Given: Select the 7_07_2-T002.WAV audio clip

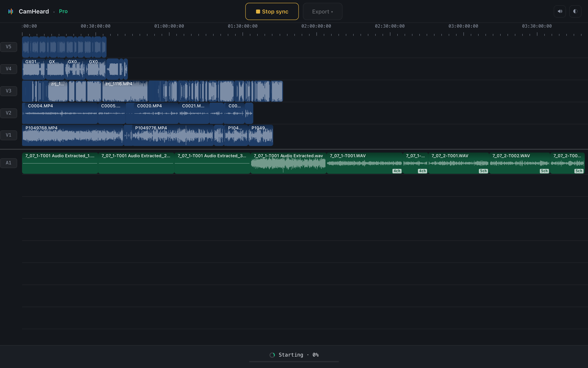Looking at the screenshot, I should [x=520, y=163].
